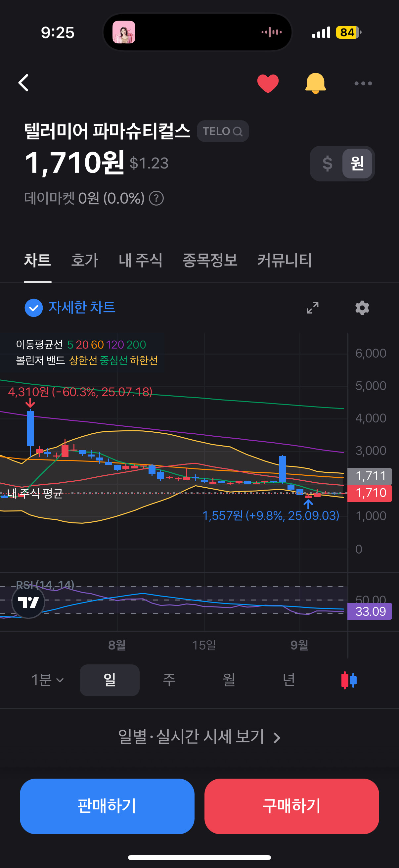This screenshot has height=868, width=399.
Task: Tap the red heart favorite icon
Action: (268, 83)
